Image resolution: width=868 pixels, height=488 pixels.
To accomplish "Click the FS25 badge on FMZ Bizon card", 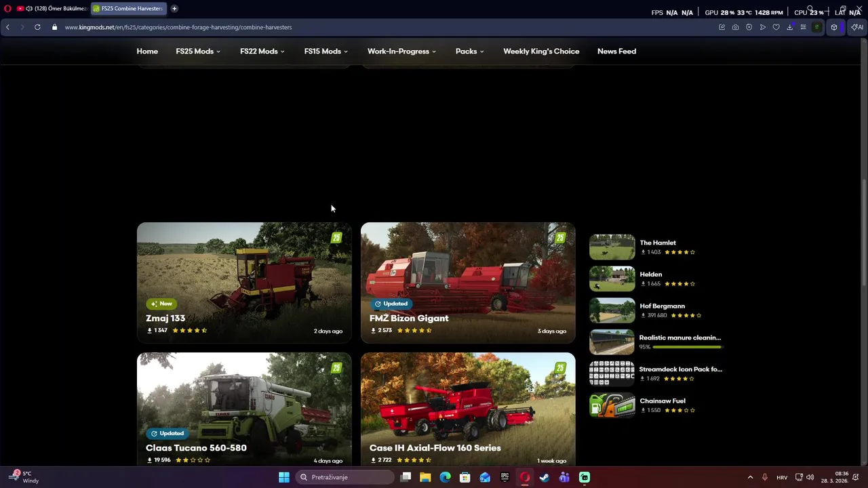I will 560,238.
